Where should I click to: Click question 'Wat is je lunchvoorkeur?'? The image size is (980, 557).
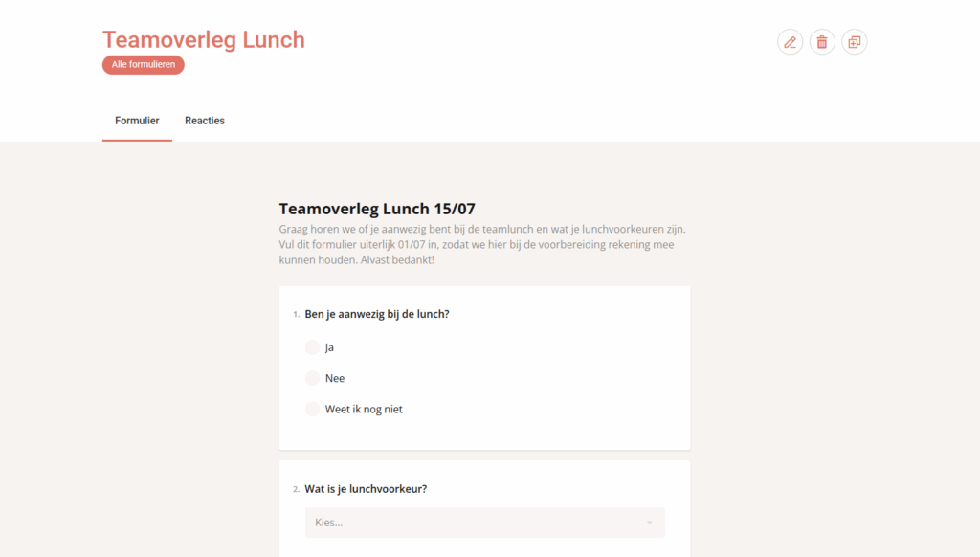click(x=366, y=489)
